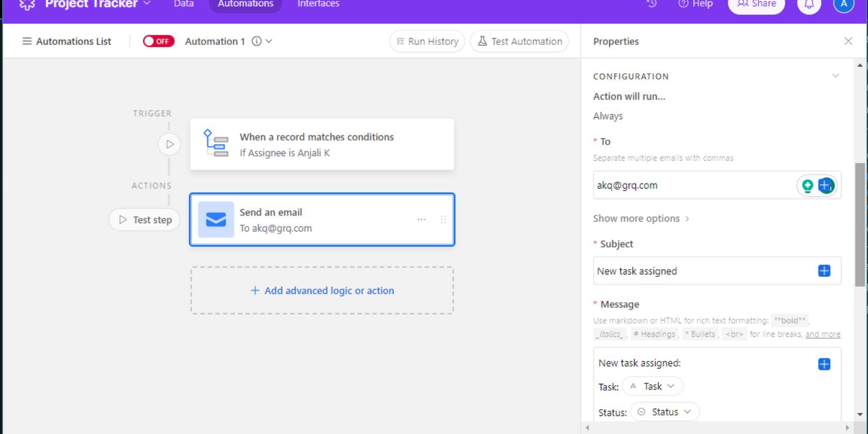Switch to the Interfaces tab
The width and height of the screenshot is (868, 434).
tap(318, 4)
